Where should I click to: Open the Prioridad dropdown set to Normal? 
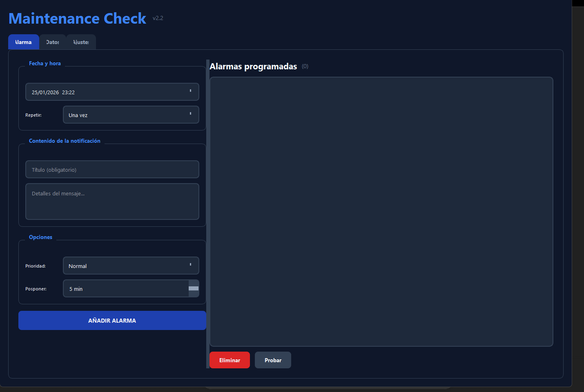[x=131, y=266]
